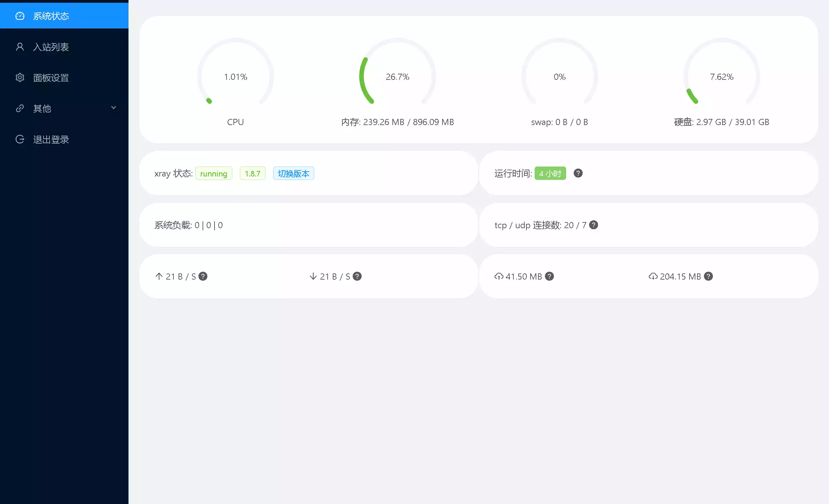Viewport: 829px width, 504px height.
Task: Click help icon beside 41.50 MB upload total
Action: click(x=549, y=276)
